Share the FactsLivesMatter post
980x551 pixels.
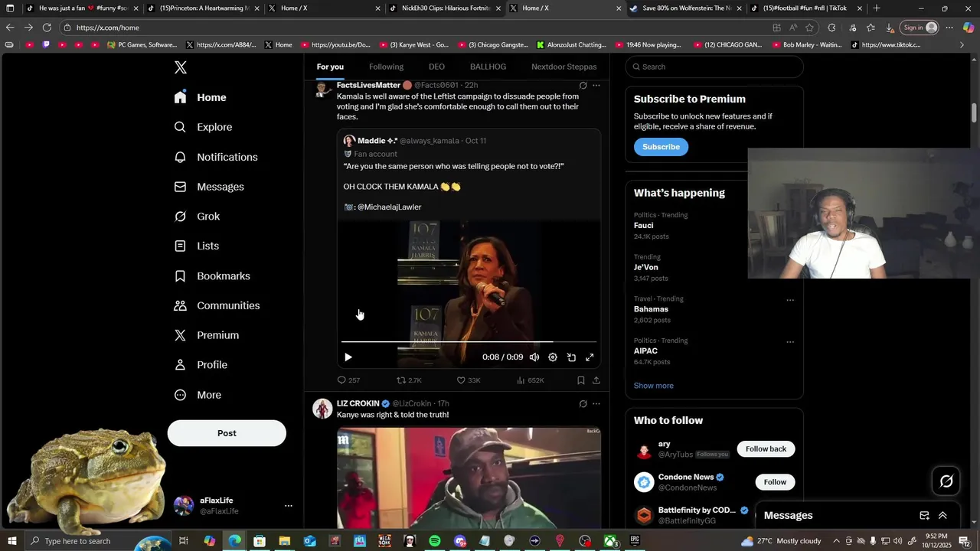[596, 380]
